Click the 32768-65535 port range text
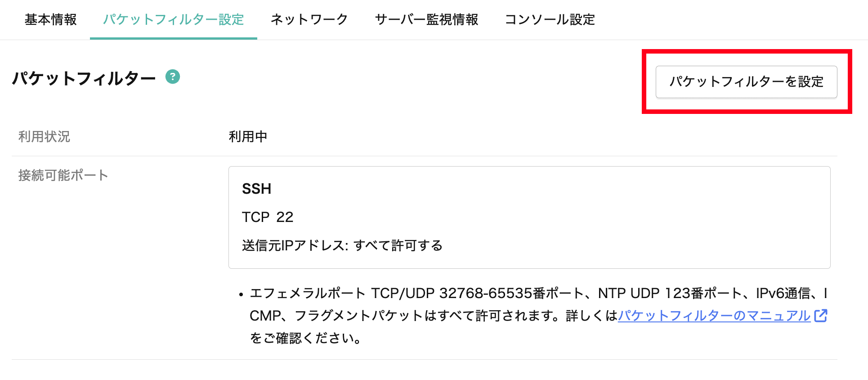Viewport: 868px width, 380px height. tap(486, 293)
